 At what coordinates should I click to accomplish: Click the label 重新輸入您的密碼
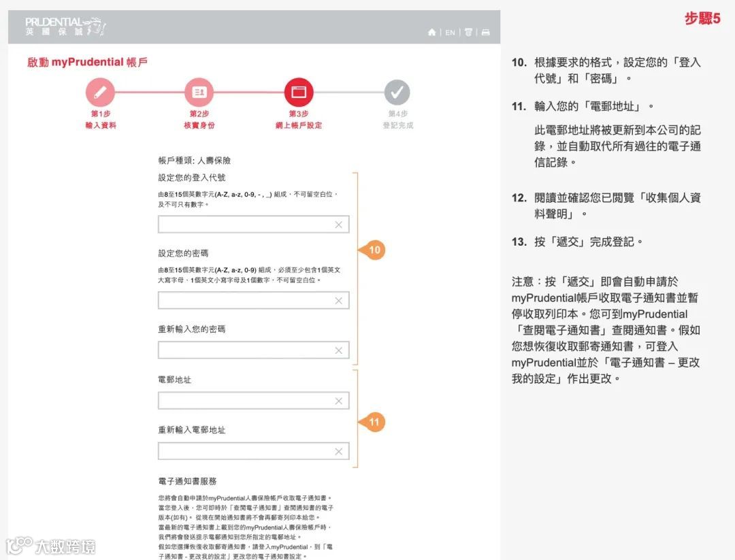point(192,329)
